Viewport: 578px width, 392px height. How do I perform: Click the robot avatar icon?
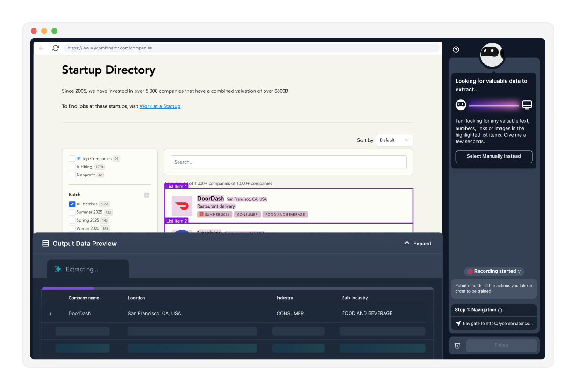coord(492,55)
